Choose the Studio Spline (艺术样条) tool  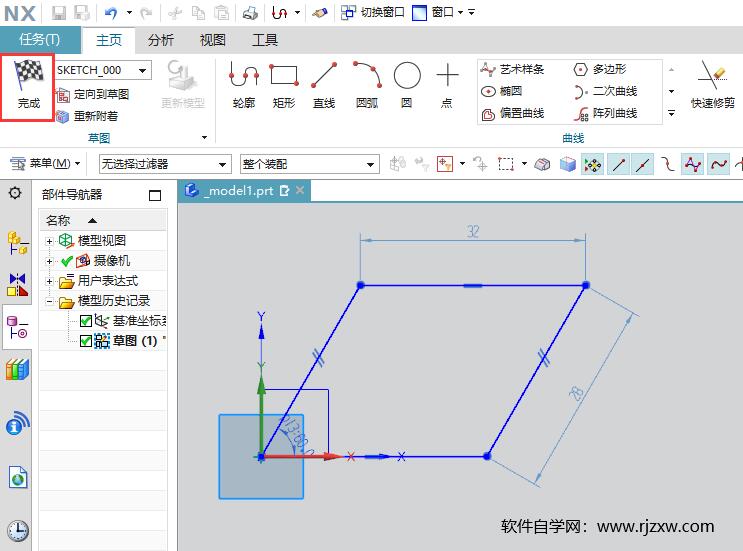(512, 69)
